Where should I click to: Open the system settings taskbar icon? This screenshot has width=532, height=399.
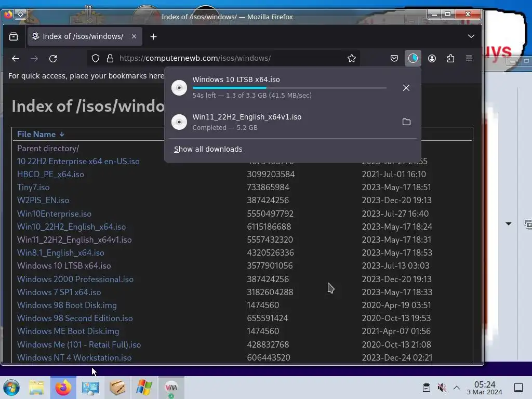90,388
